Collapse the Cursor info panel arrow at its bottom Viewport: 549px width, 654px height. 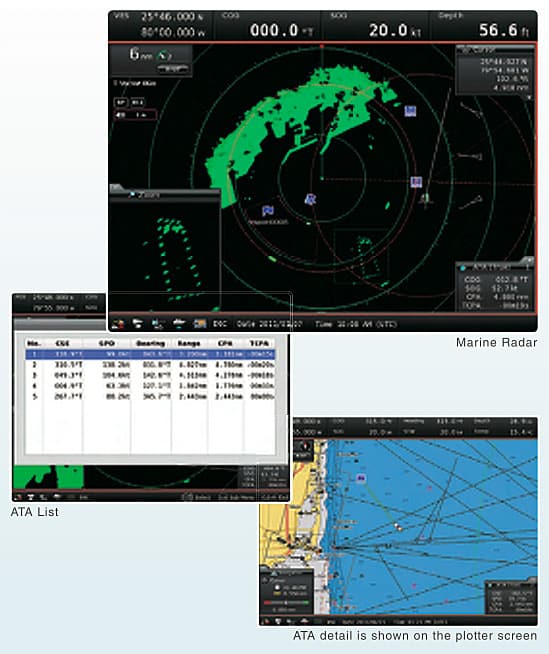pyautogui.click(x=529, y=97)
